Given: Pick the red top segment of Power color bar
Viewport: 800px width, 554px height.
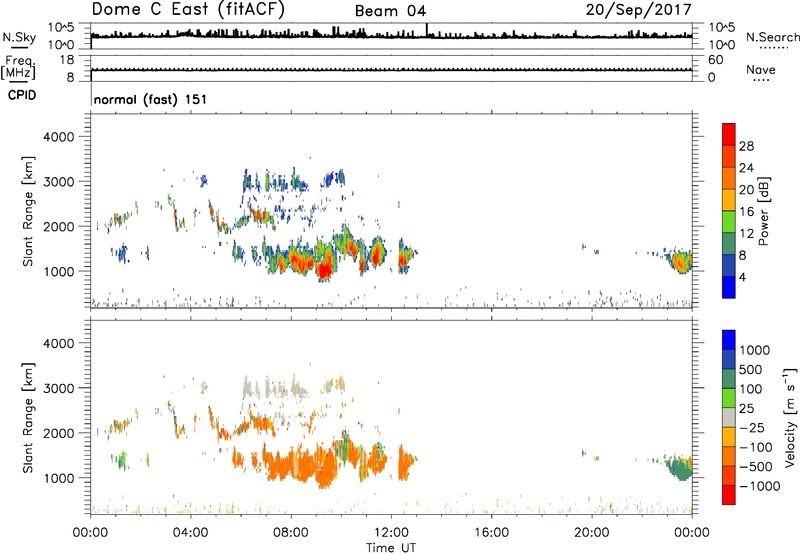Looking at the screenshot, I should (729, 135).
